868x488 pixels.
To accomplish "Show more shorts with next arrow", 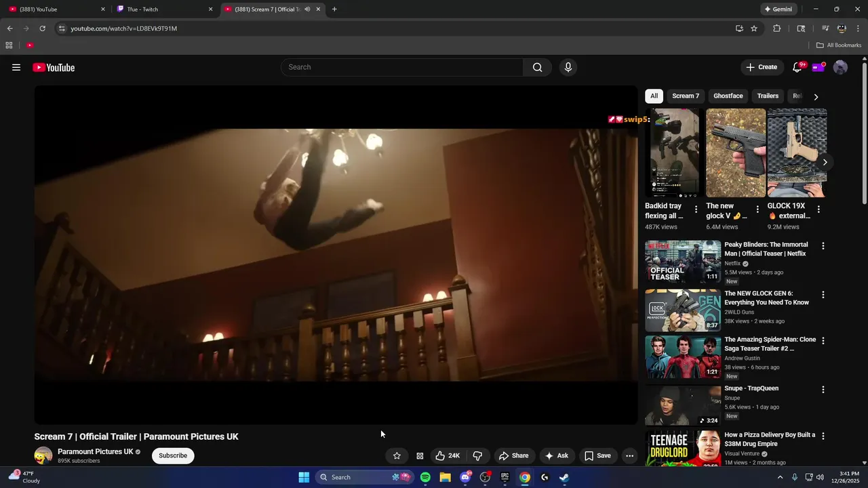I will pos(825,162).
